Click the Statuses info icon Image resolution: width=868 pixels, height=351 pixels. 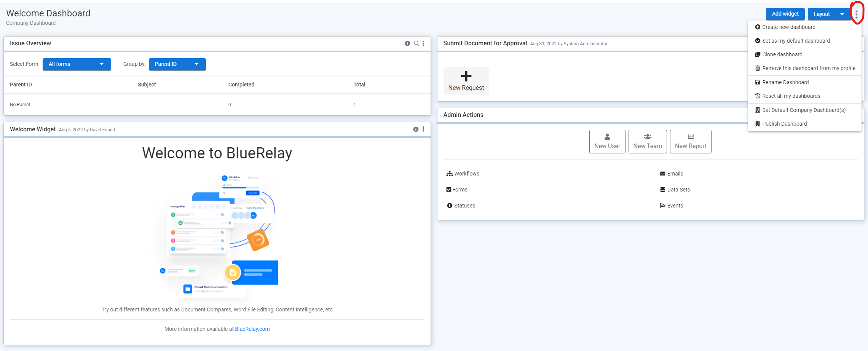click(x=450, y=206)
